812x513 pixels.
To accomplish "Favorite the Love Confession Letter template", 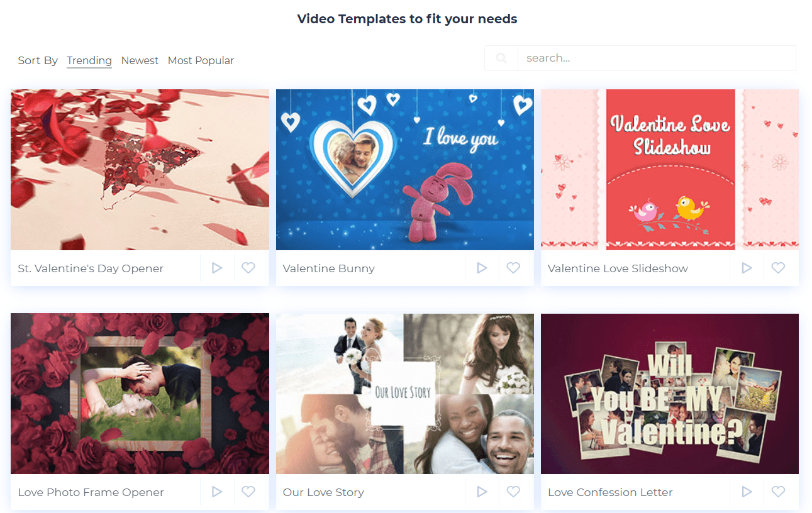I will [x=778, y=492].
